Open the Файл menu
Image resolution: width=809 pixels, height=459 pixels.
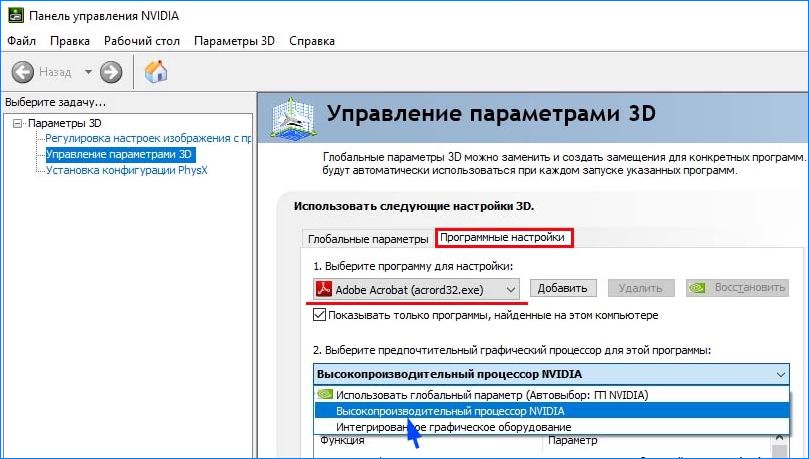coord(22,41)
